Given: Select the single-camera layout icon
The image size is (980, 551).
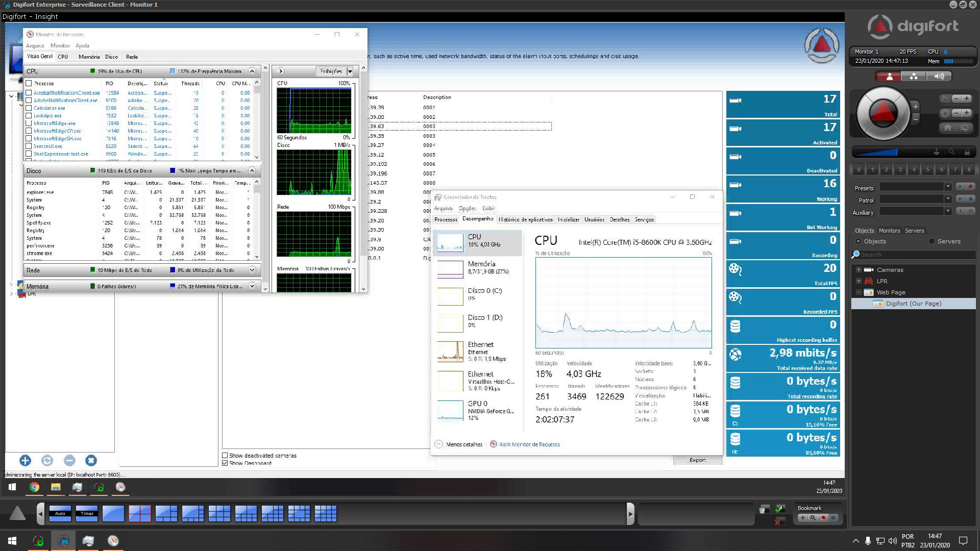Looking at the screenshot, I should coord(113,513).
